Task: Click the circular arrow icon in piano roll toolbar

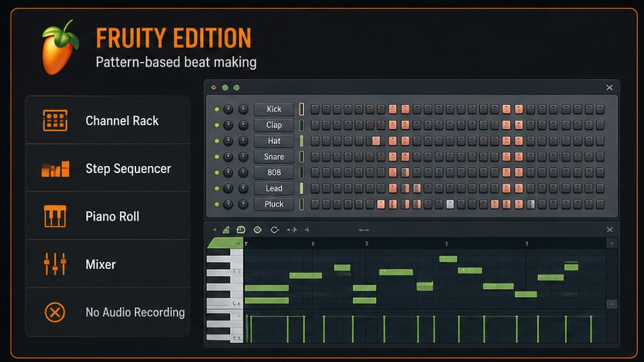Action: pos(275,230)
